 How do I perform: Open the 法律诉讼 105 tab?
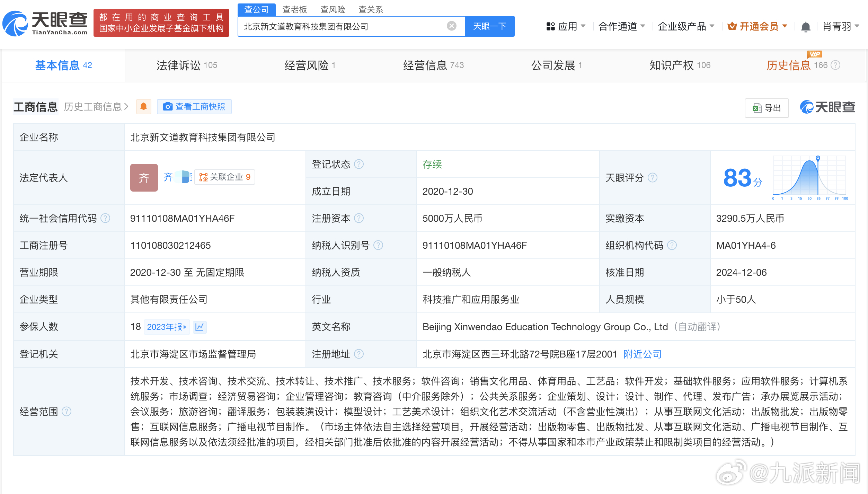click(x=187, y=65)
